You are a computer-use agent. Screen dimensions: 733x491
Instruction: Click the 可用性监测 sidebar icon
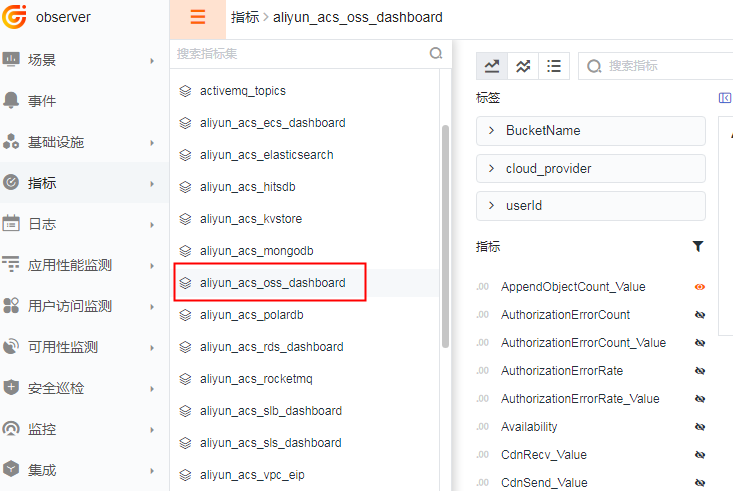pyautogui.click(x=11, y=347)
